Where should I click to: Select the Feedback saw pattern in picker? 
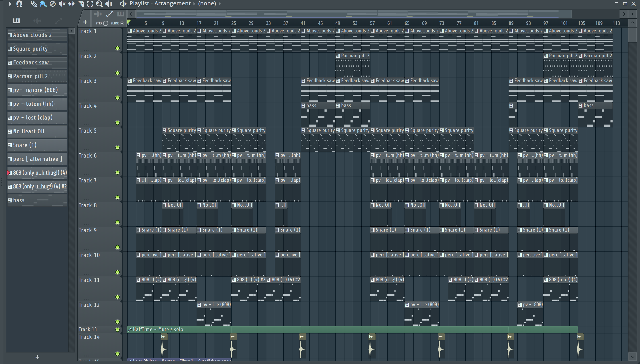point(37,62)
